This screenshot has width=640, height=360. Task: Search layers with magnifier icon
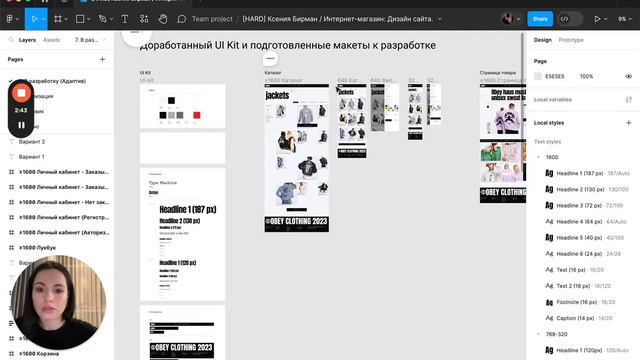[11, 40]
